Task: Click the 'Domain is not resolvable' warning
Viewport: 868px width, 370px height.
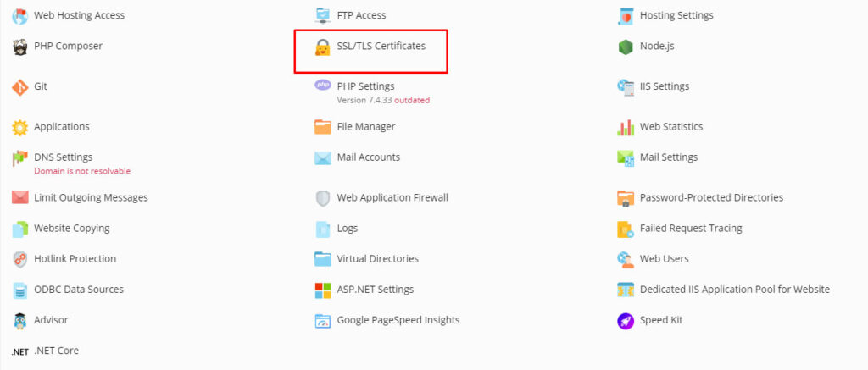Action: point(82,171)
